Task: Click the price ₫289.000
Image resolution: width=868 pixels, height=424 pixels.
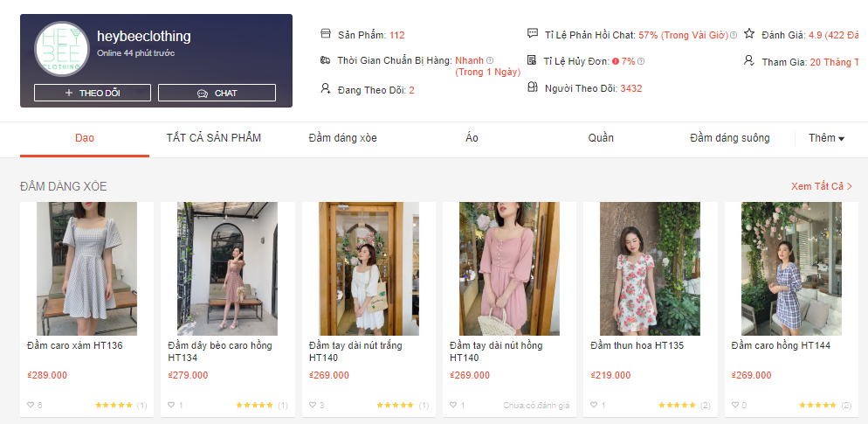Action: (47, 375)
